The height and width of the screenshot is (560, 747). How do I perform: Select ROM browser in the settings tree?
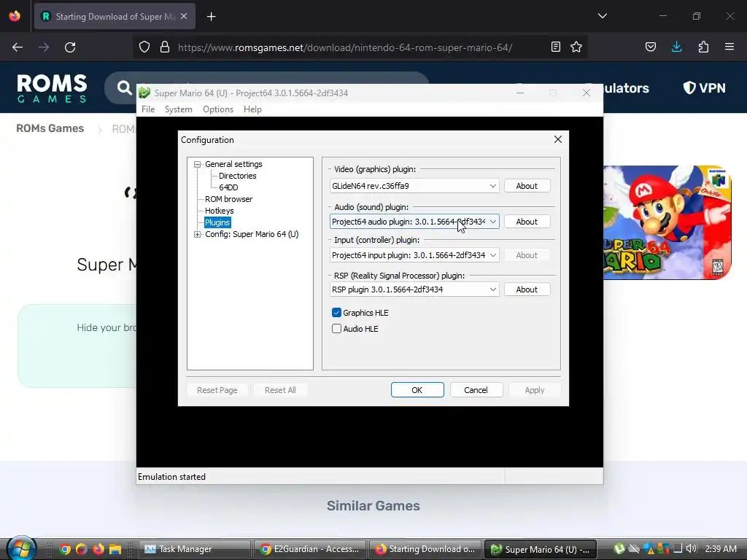[x=228, y=199]
